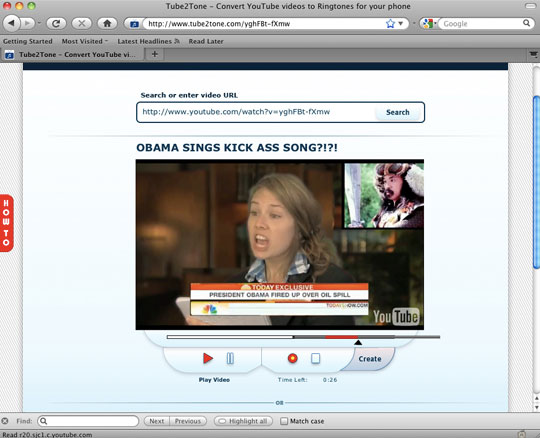The height and width of the screenshot is (438, 540).
Task: Click the window toolbar toggle pill button
Action: pyautogui.click(x=530, y=6)
